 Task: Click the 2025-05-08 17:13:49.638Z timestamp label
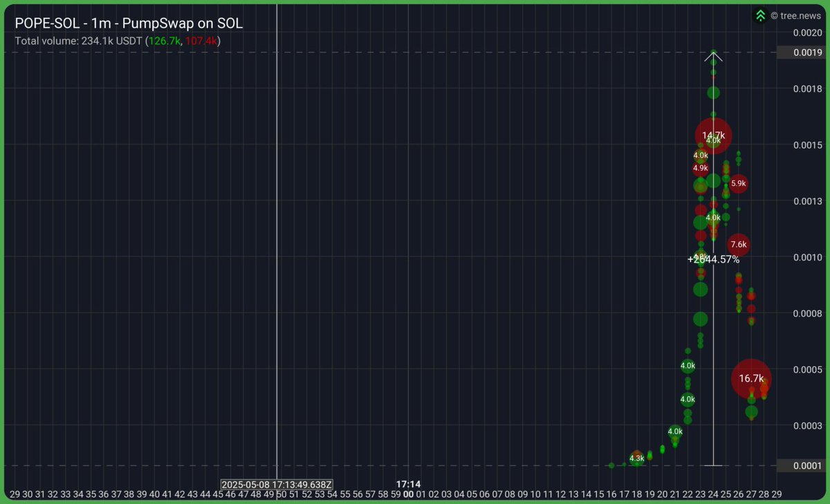click(x=277, y=485)
